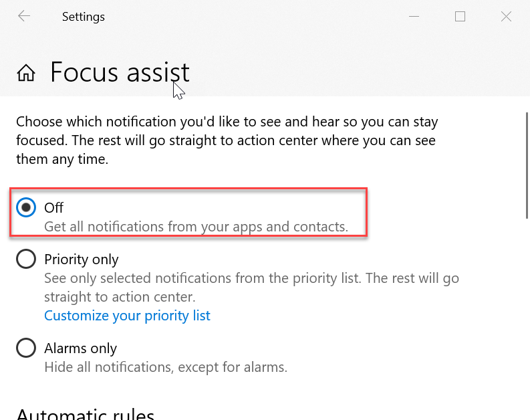The height and width of the screenshot is (420, 530).
Task: Enable the Priority only radio button
Action: coord(26,259)
